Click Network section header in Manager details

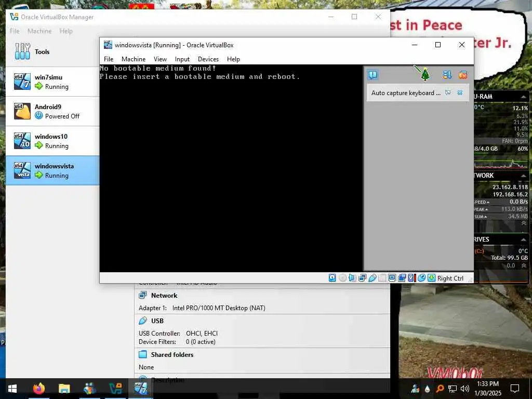coord(164,295)
